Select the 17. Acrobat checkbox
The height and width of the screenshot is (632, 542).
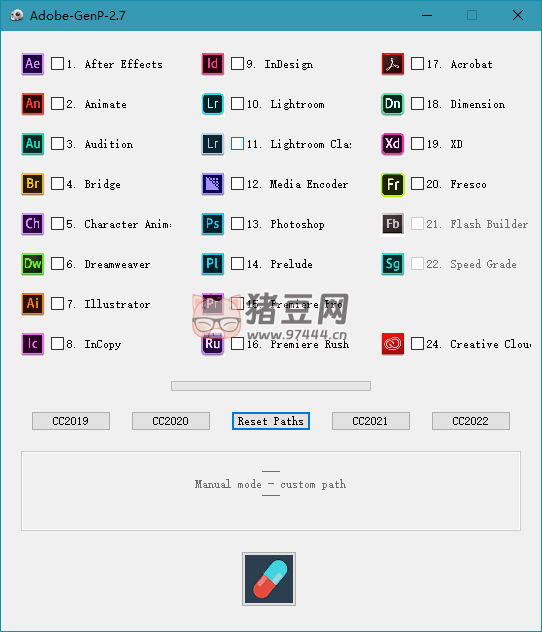point(417,64)
